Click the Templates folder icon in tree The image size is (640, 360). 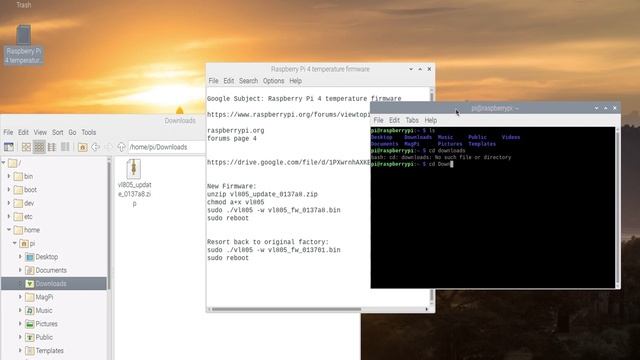click(x=29, y=351)
